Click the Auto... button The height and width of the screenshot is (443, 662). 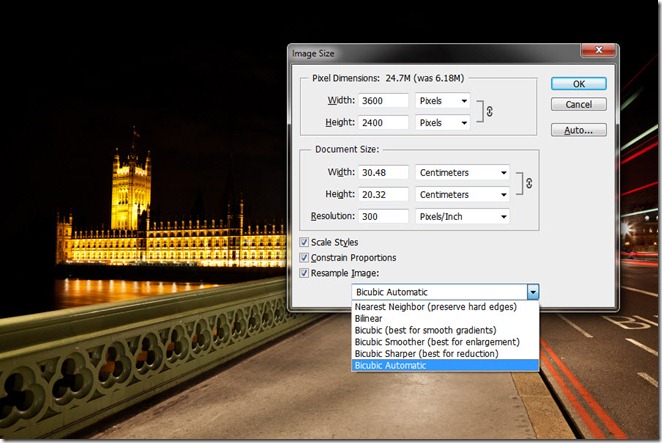pyautogui.click(x=578, y=130)
